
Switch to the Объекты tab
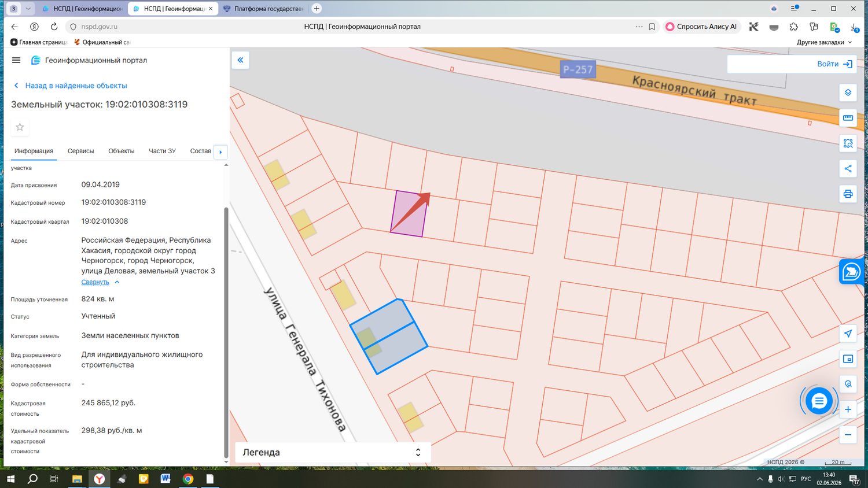pos(121,151)
